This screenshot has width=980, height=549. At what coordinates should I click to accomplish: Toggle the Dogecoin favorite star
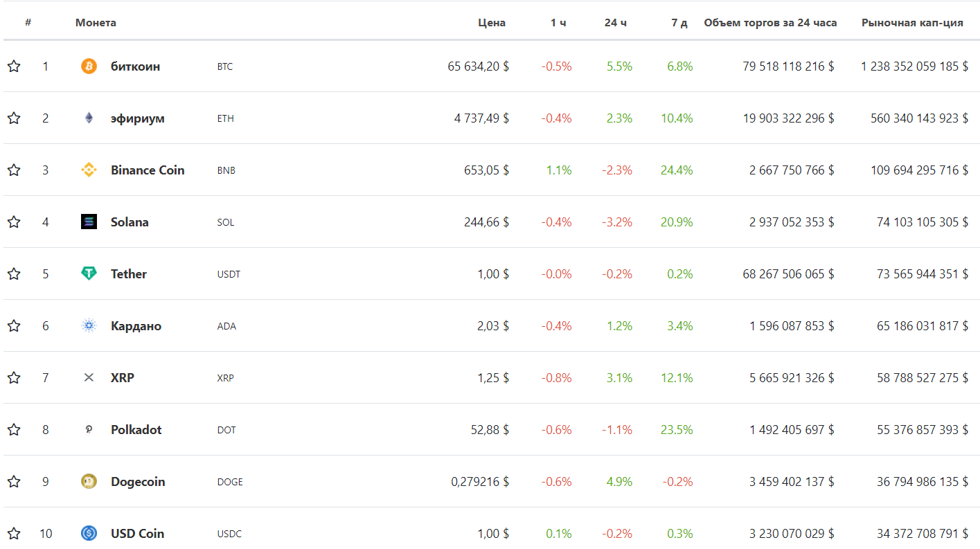[14, 482]
